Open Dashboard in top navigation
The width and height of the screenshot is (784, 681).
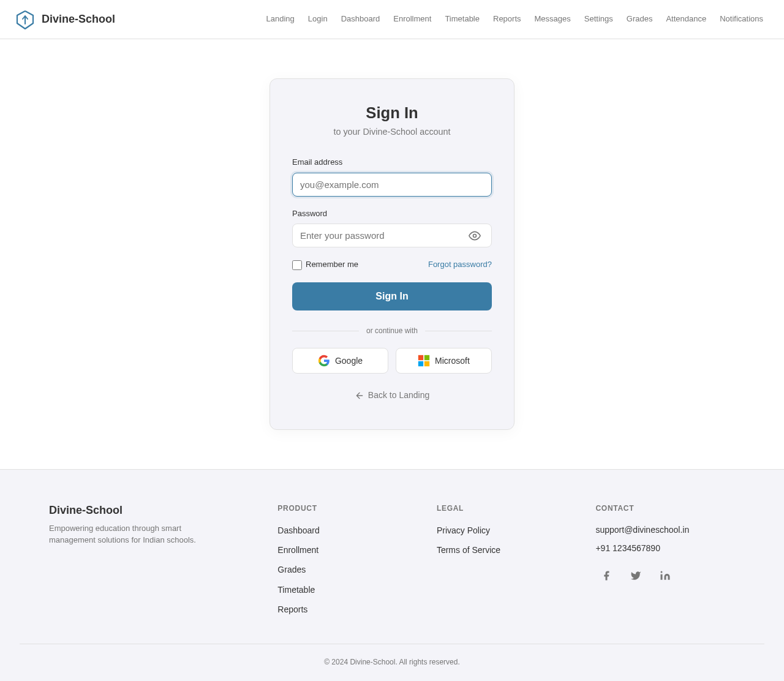[360, 19]
